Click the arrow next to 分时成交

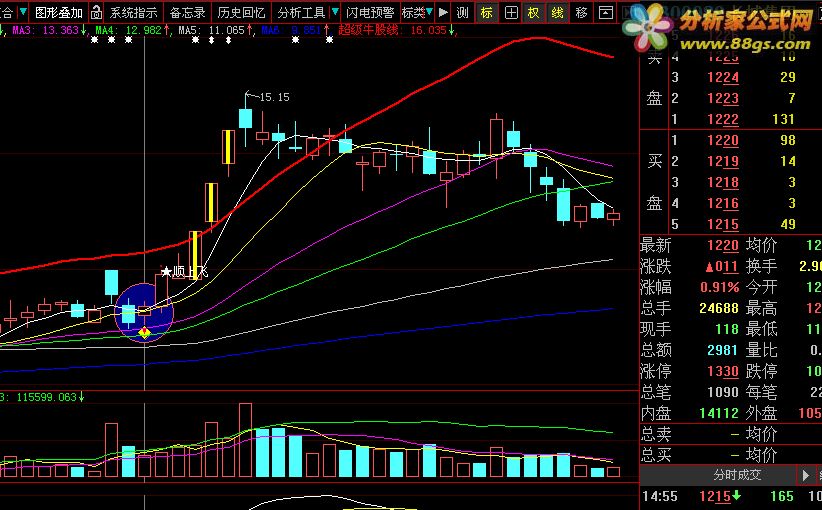point(806,475)
